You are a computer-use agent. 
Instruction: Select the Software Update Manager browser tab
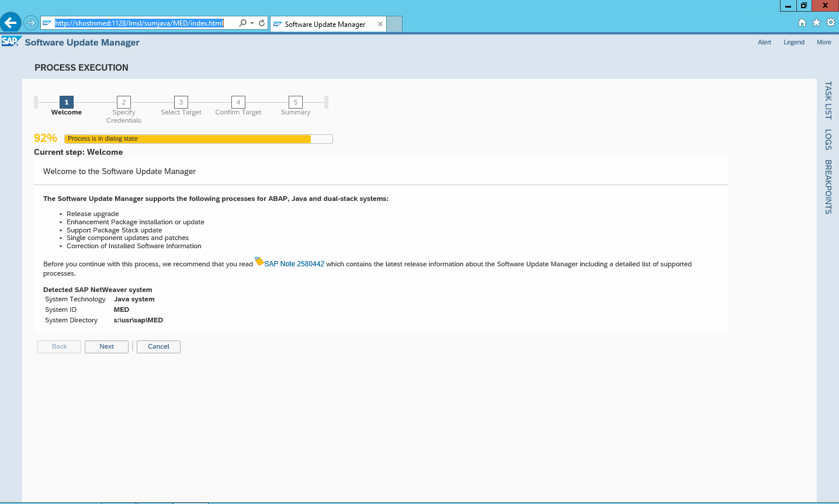click(325, 25)
